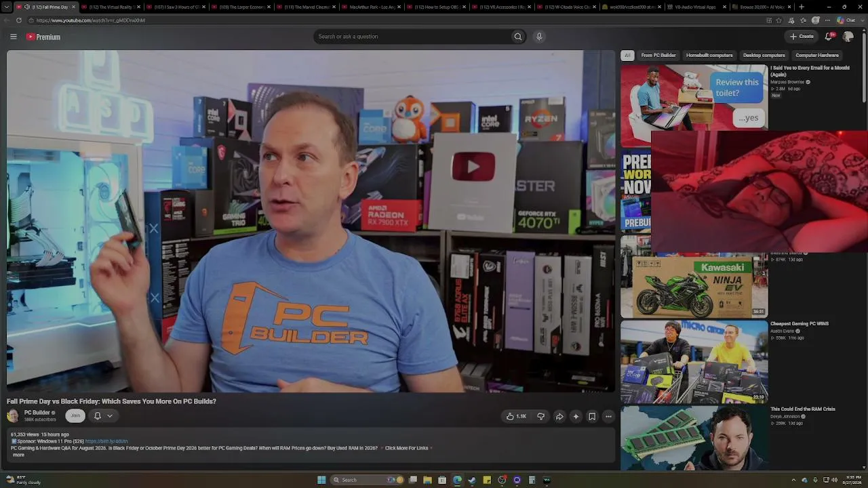Like the video with thumbs up

(516, 416)
